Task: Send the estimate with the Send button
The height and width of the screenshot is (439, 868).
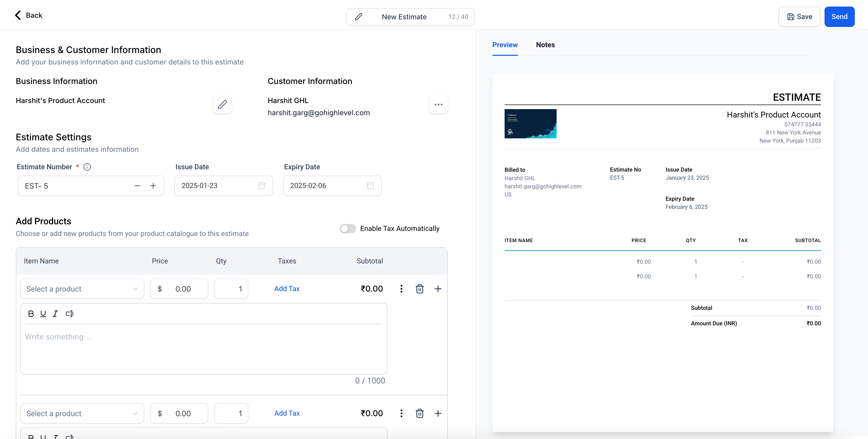Action: 839,17
